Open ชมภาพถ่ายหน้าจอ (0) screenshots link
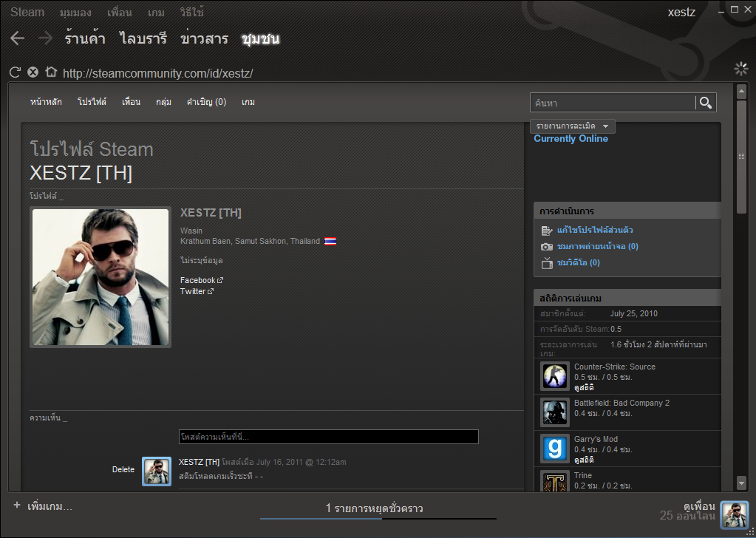Image resolution: width=756 pixels, height=538 pixels. pyautogui.click(x=597, y=246)
